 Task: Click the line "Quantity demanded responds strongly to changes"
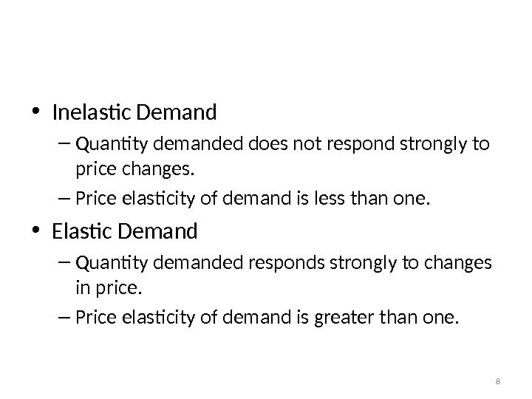point(283,262)
